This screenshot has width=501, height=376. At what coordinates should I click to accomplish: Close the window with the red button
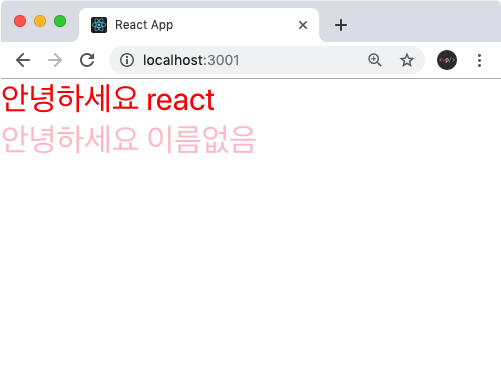click(20, 21)
